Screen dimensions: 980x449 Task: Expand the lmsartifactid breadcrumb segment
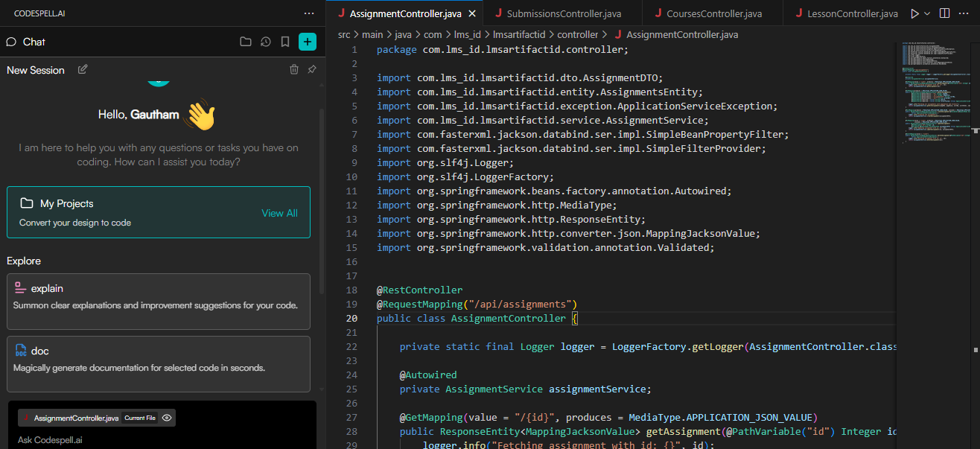[x=519, y=34]
